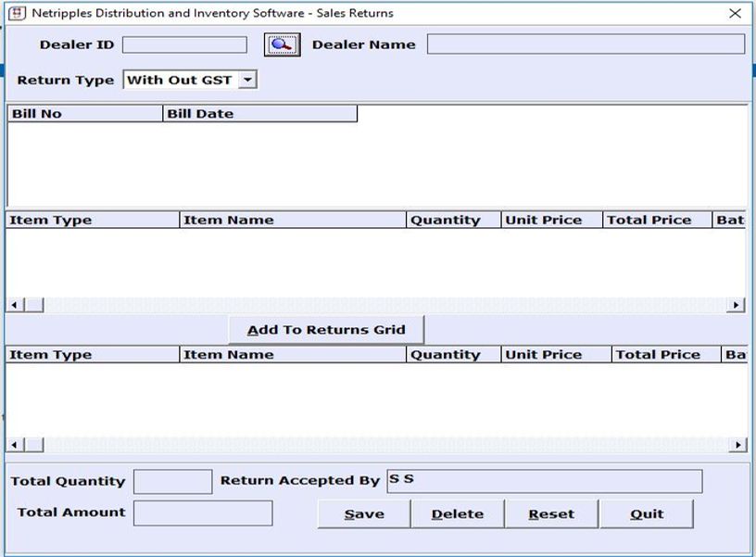This screenshot has height=557, width=756.
Task: Click upper grid Unit Price column header
Action: pos(552,220)
